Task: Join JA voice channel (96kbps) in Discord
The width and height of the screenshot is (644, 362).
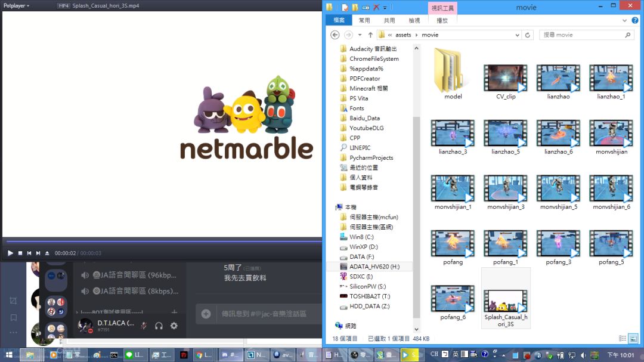Action: (129, 276)
